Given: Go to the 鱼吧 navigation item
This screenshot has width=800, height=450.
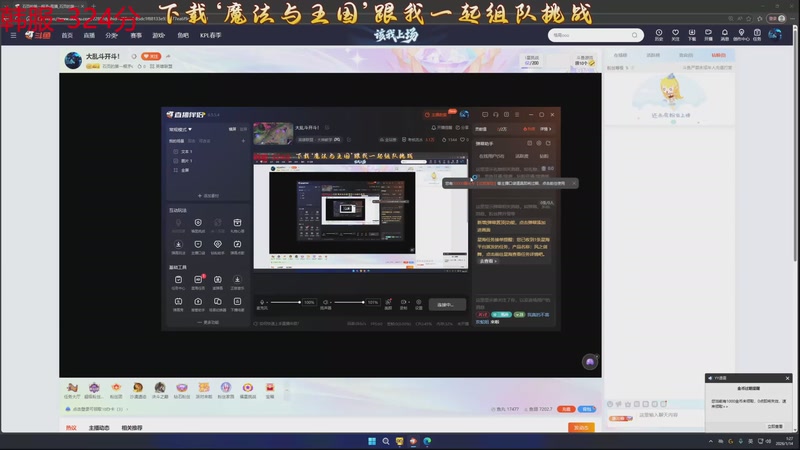Looking at the screenshot, I should click(x=183, y=35).
